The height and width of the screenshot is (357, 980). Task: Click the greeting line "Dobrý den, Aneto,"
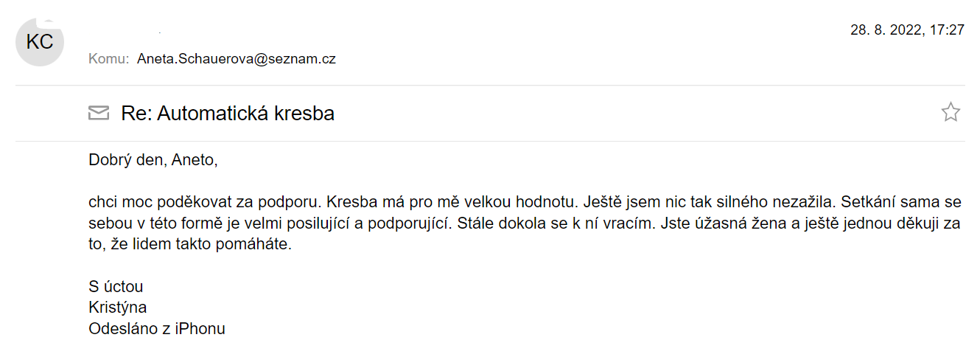coord(153,160)
